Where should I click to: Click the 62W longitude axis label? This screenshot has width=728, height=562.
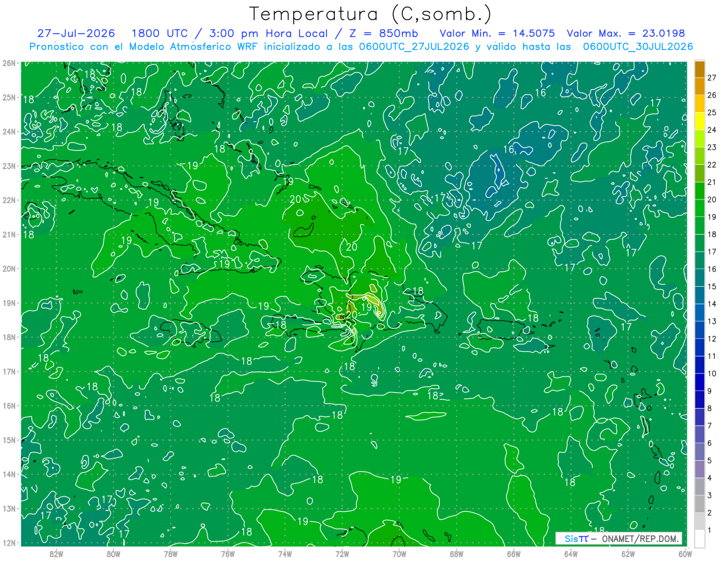[x=628, y=553]
